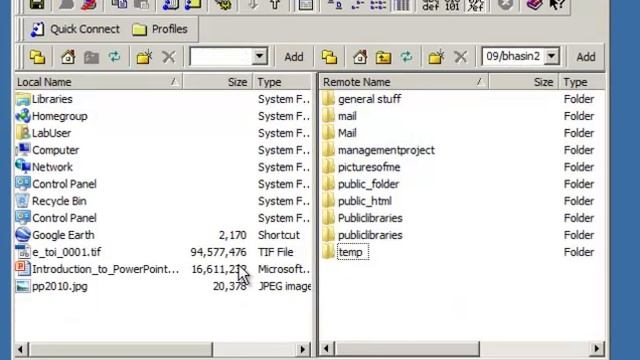Click the context help pointer icon
Screen dimensions: 640x360
[557, 5]
